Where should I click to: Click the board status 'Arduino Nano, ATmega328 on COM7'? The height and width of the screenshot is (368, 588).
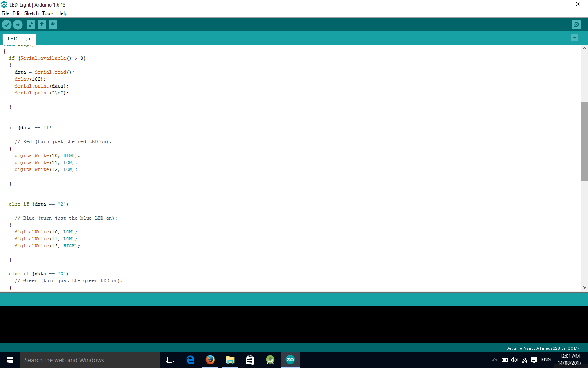[x=543, y=348]
